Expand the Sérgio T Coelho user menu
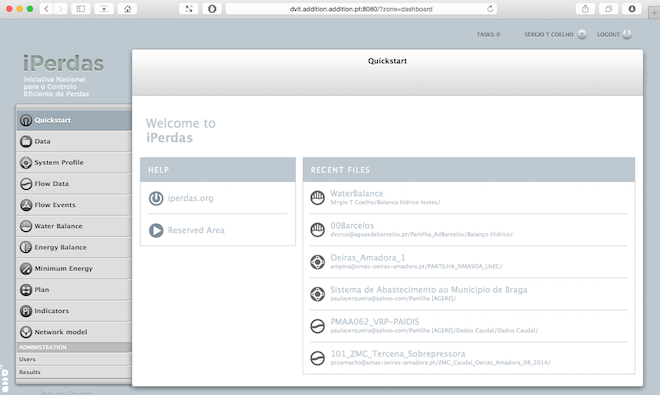The width and height of the screenshot is (660, 395). tap(582, 35)
